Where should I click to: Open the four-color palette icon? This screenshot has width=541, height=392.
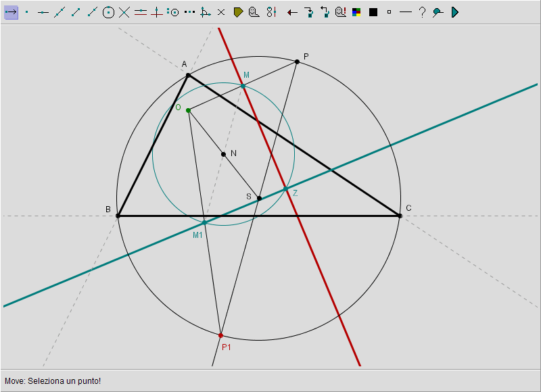pyautogui.click(x=357, y=12)
